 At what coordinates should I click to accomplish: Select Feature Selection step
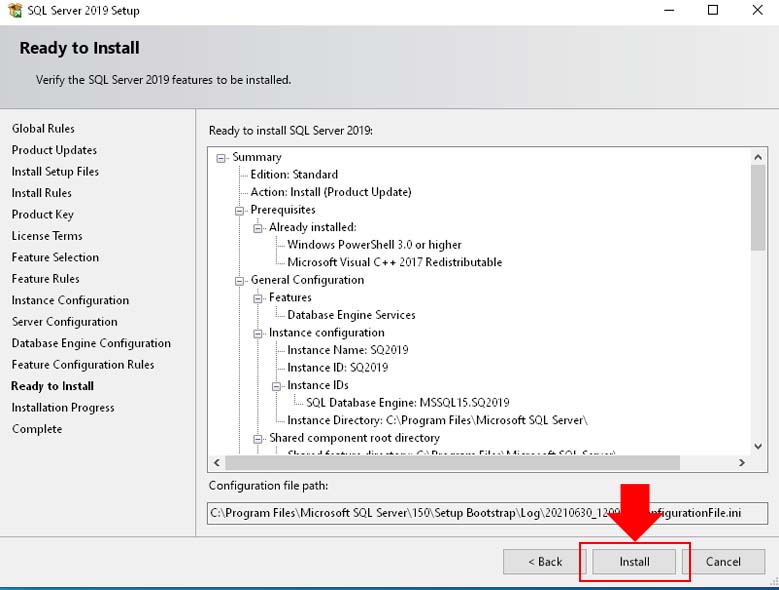click(x=55, y=257)
